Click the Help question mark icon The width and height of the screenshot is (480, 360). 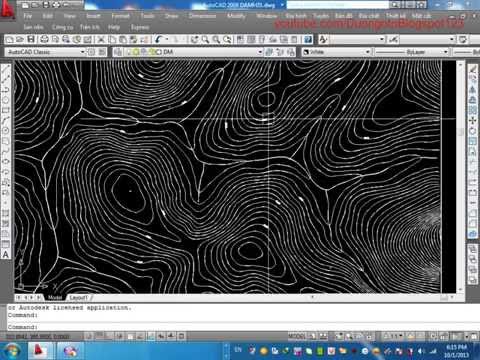coord(308,40)
